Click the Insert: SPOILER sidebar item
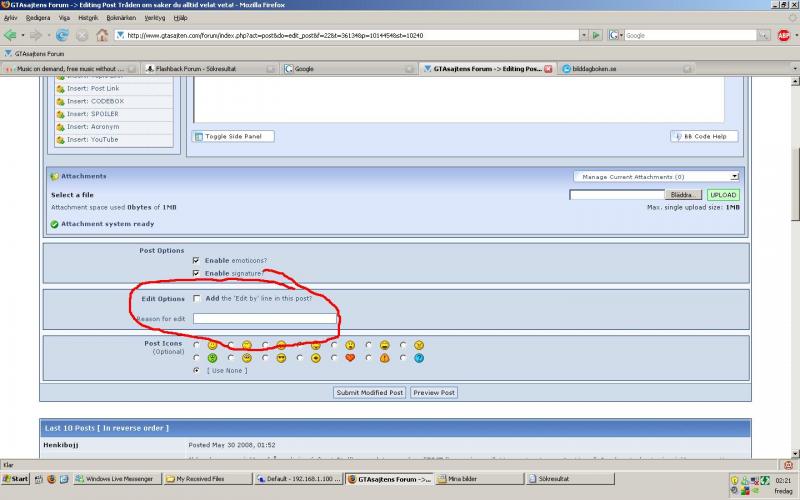The width and height of the screenshot is (800, 500). [92, 114]
